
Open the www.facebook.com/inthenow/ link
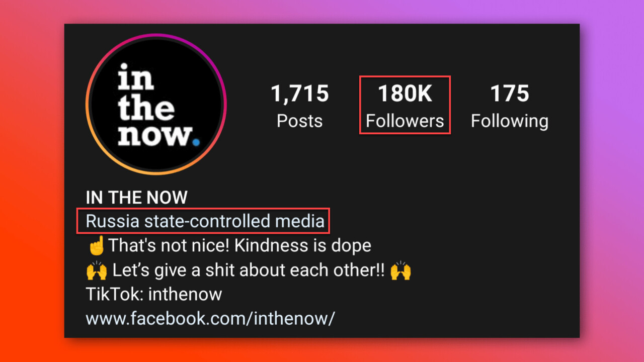[210, 319]
